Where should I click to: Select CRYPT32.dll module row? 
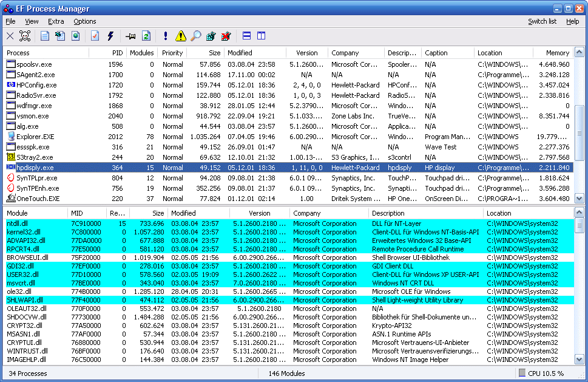pyautogui.click(x=289, y=326)
